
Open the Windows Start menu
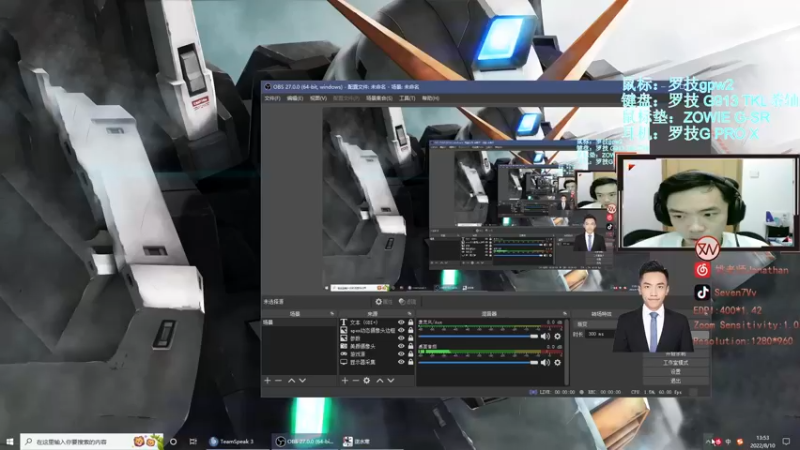[9, 441]
